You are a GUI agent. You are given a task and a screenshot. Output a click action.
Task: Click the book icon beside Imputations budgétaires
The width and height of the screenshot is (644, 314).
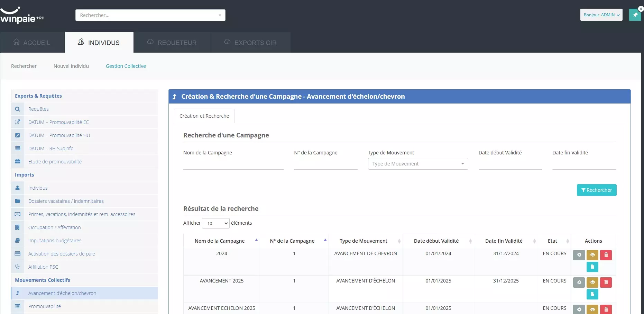pyautogui.click(x=18, y=241)
